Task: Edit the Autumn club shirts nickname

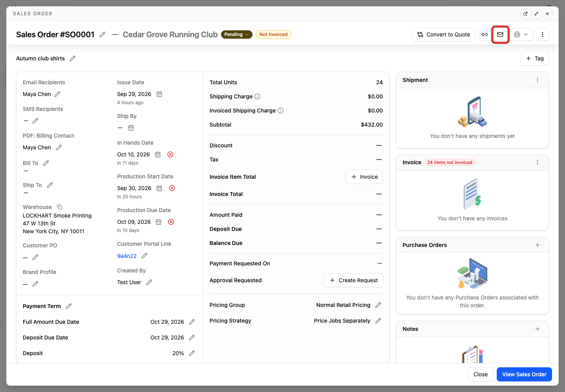Action: click(x=73, y=58)
